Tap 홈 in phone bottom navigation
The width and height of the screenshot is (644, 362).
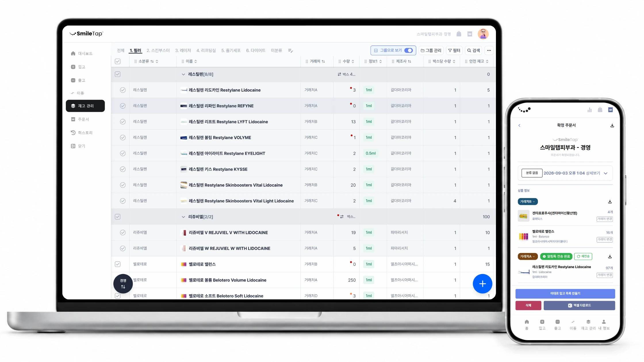coord(527,324)
